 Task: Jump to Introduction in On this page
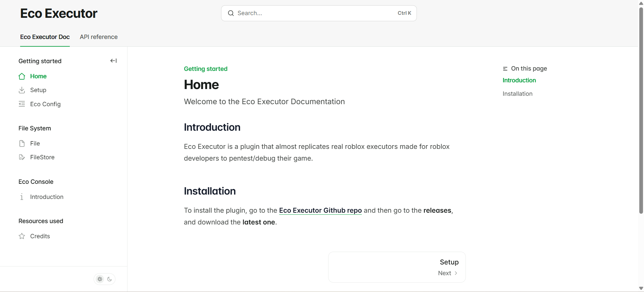point(519,80)
